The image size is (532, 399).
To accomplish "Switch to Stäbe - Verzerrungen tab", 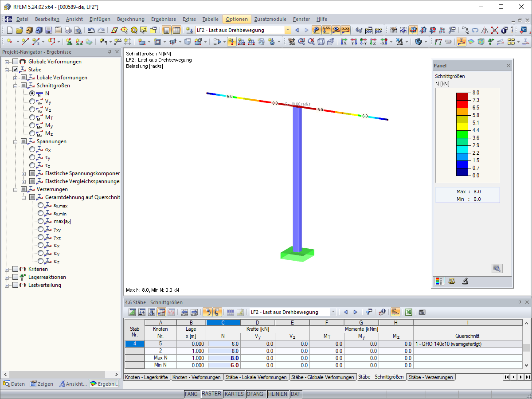I will click(431, 377).
